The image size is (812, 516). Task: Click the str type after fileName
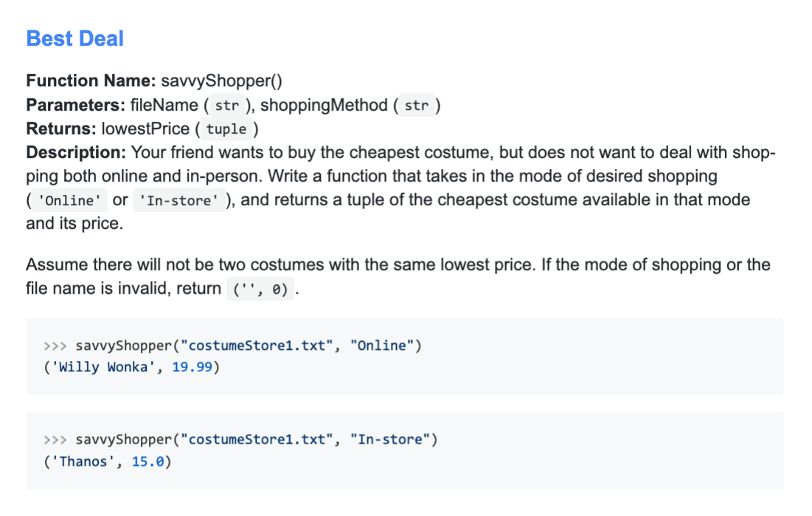click(227, 106)
